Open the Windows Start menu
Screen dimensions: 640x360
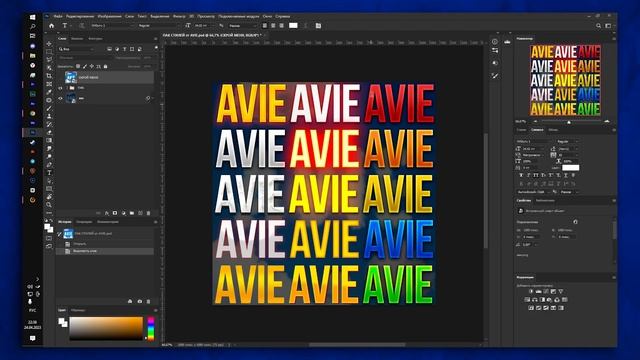coord(33,17)
